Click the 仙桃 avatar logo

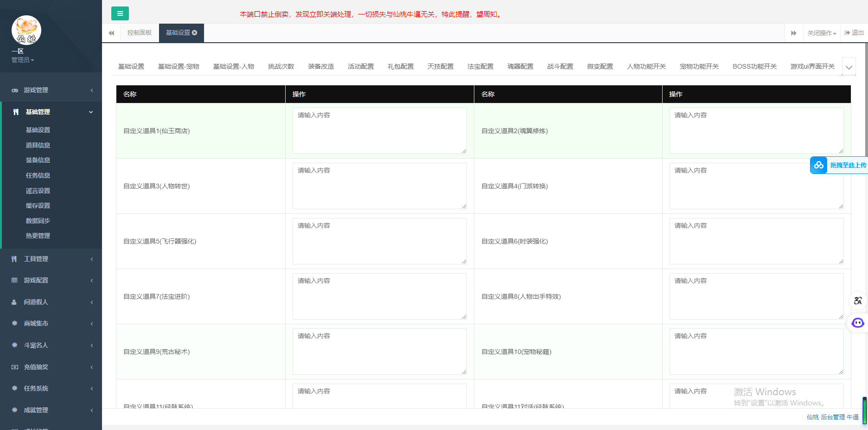[x=26, y=30]
